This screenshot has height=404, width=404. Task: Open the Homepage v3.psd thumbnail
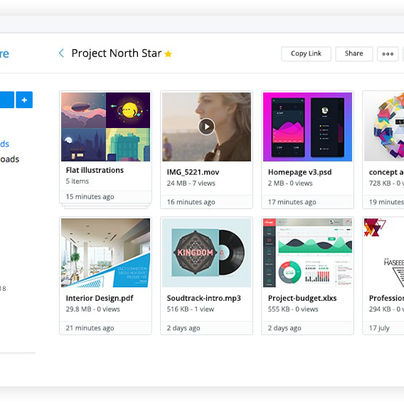(307, 127)
